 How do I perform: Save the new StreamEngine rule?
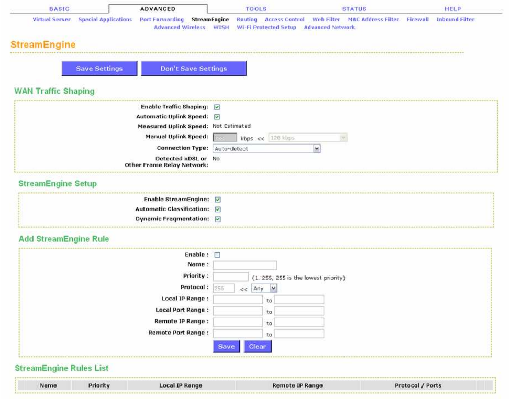(227, 347)
